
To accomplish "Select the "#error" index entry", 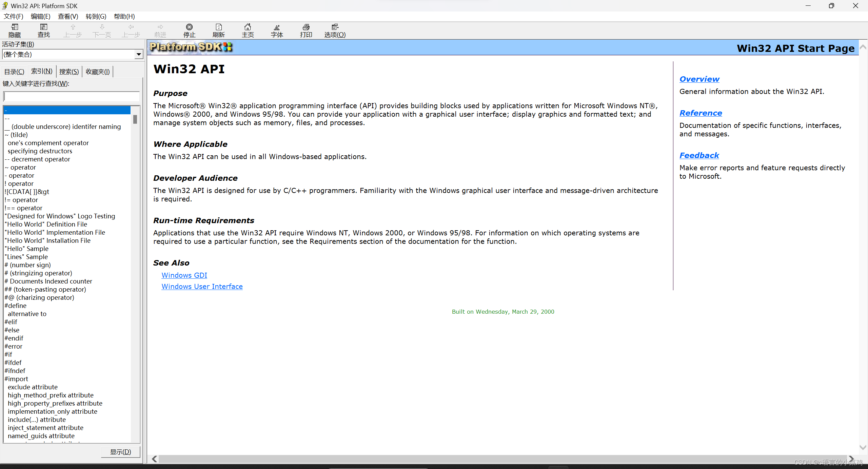I will click(x=13, y=346).
